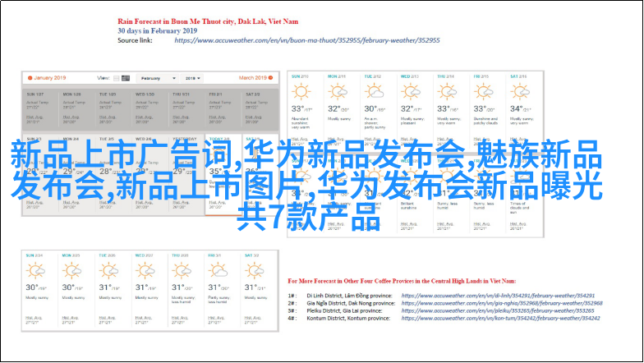Select the SAT 2/2 day cell

(260, 110)
